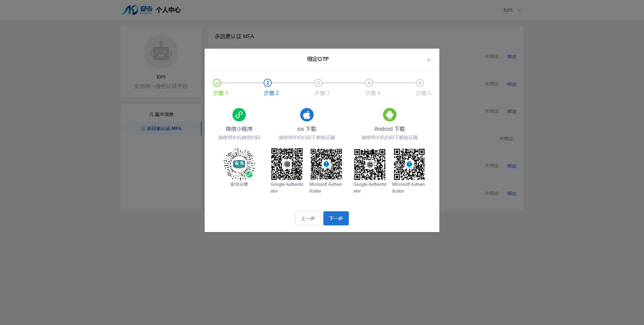Click the 多因素认证 MFA page heading
The image size is (644, 325).
click(x=234, y=36)
